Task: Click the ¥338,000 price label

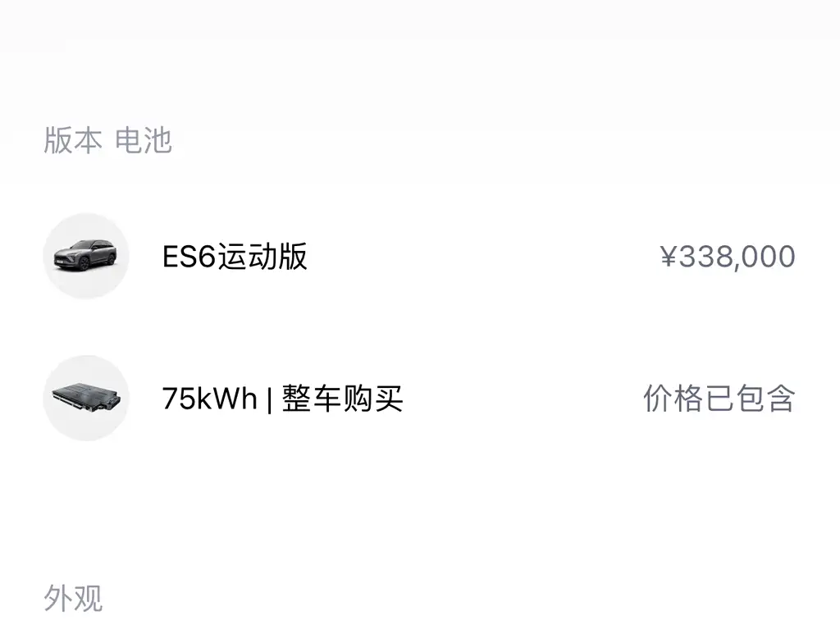Action: (727, 255)
